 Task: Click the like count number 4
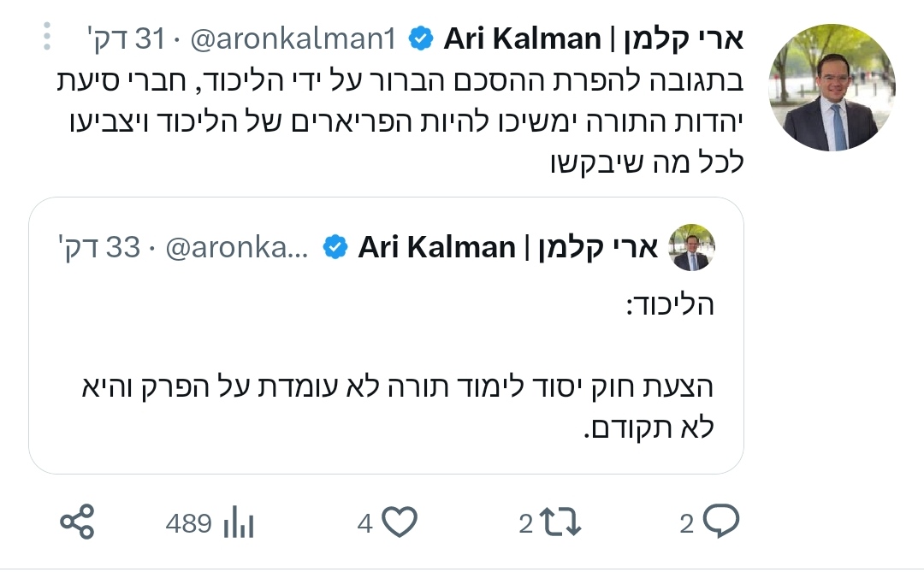[365, 522]
